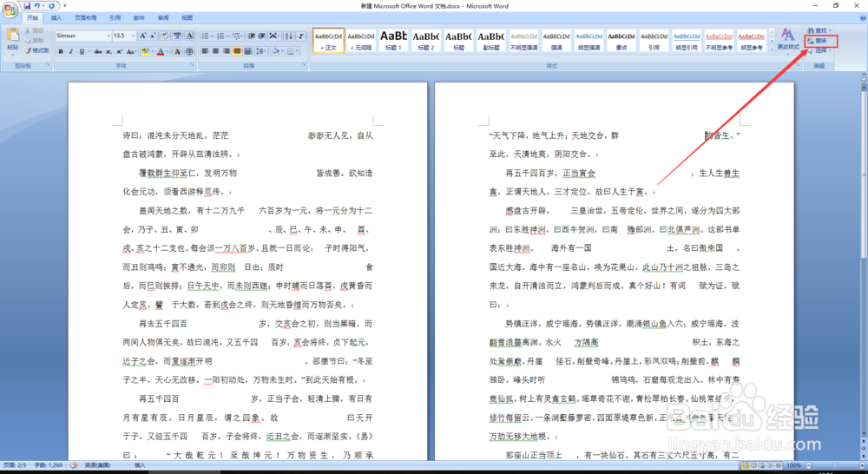The width and height of the screenshot is (868, 474).
Task: Apply character shading to the text
Action: [177, 51]
